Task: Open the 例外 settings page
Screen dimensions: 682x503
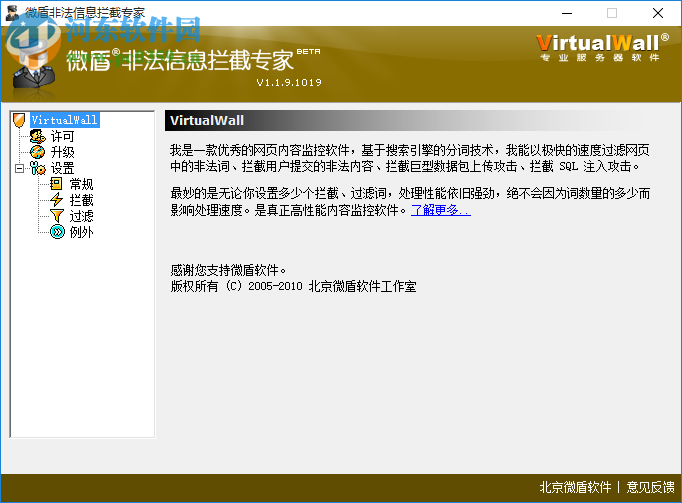Action: pyautogui.click(x=81, y=232)
